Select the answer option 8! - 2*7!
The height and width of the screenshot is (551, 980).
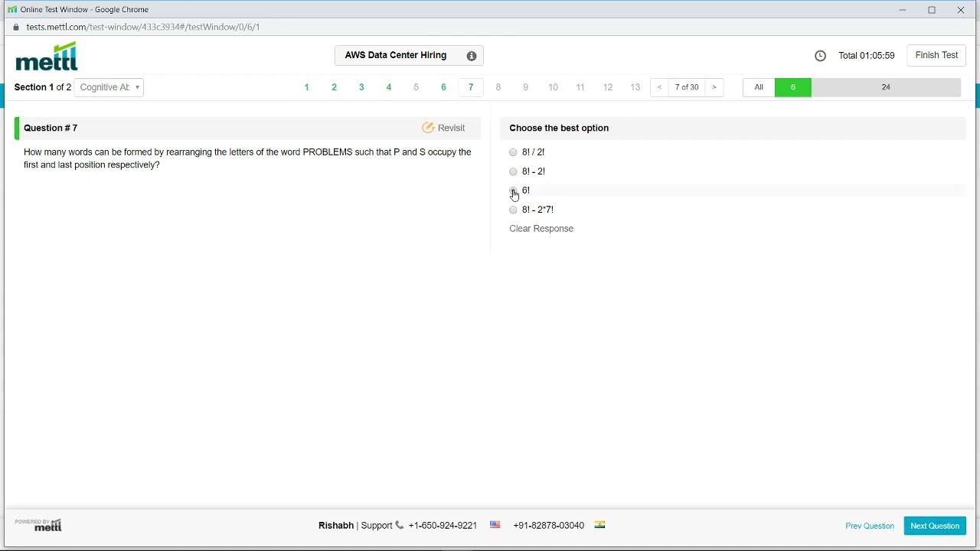coord(514,210)
